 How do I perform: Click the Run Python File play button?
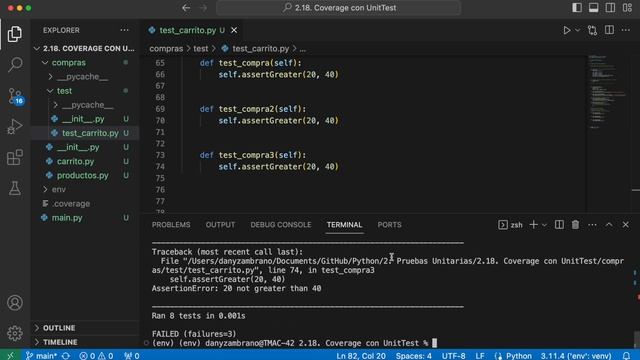pos(567,30)
